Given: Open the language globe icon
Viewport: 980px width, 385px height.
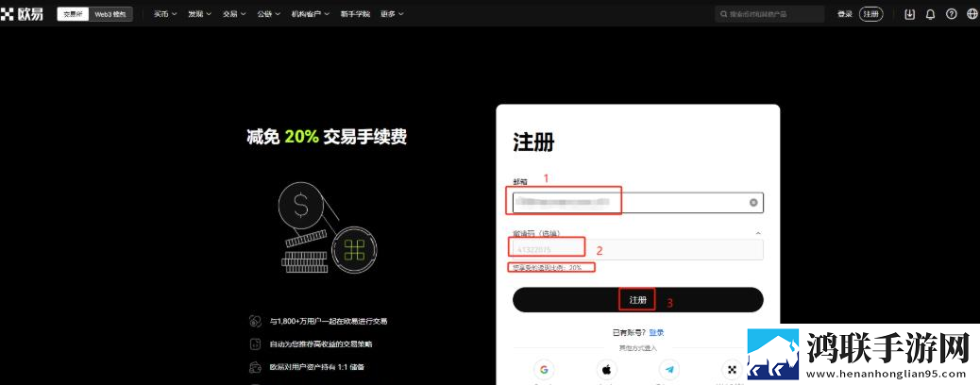Looking at the screenshot, I should [x=972, y=14].
